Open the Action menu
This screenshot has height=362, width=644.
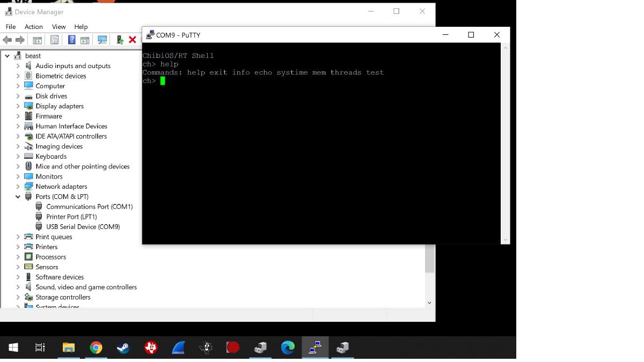[33, 26]
